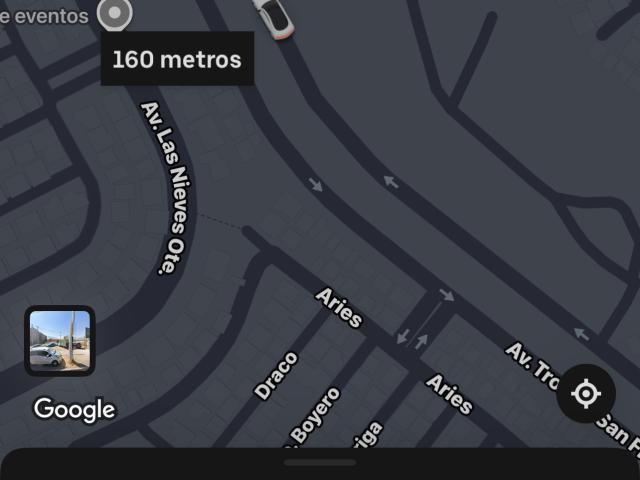The image size is (640, 480).
Task: Tap the lower Aries street label
Action: coord(449,393)
